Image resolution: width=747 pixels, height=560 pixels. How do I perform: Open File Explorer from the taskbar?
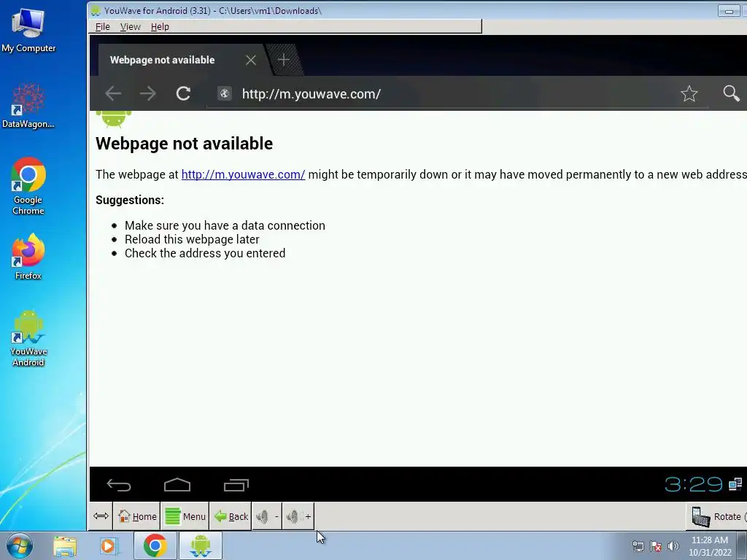[65, 545]
